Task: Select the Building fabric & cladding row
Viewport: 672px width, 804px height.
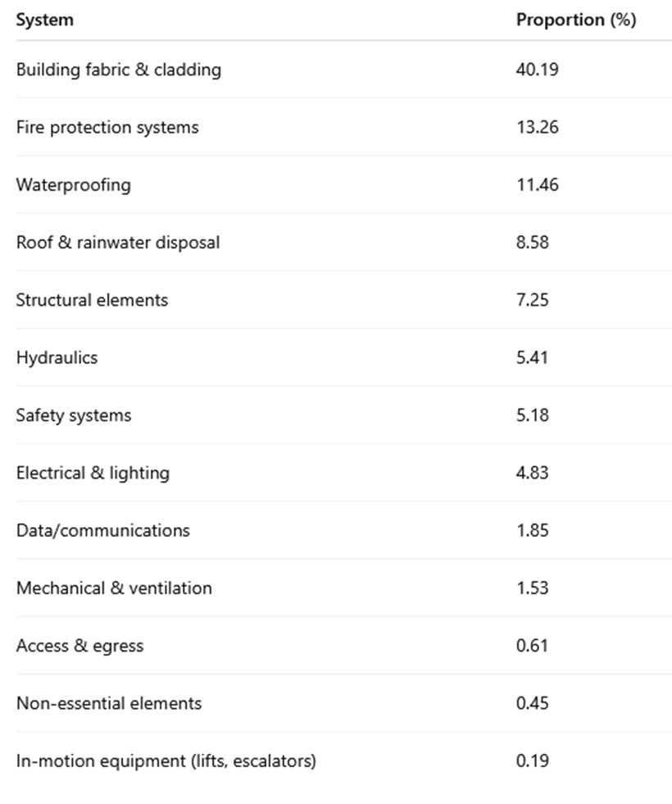Action: click(344, 69)
